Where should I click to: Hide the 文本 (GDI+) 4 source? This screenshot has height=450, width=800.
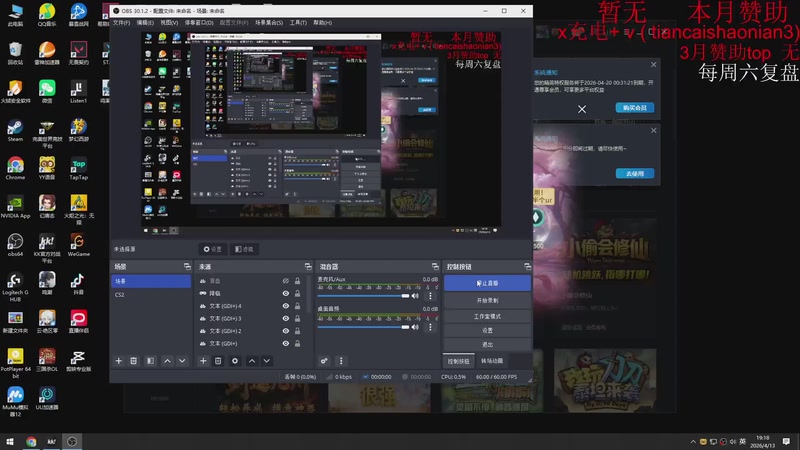pyautogui.click(x=286, y=306)
